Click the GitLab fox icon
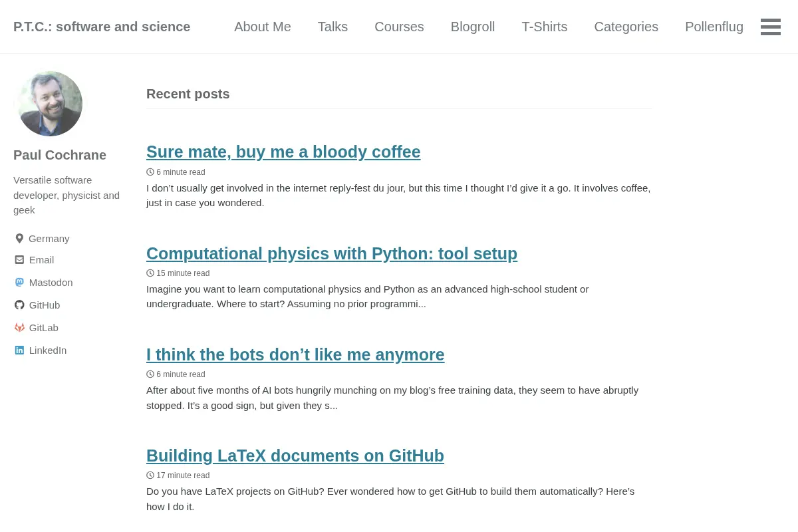Screen dimensions: 798x532 [19, 327]
